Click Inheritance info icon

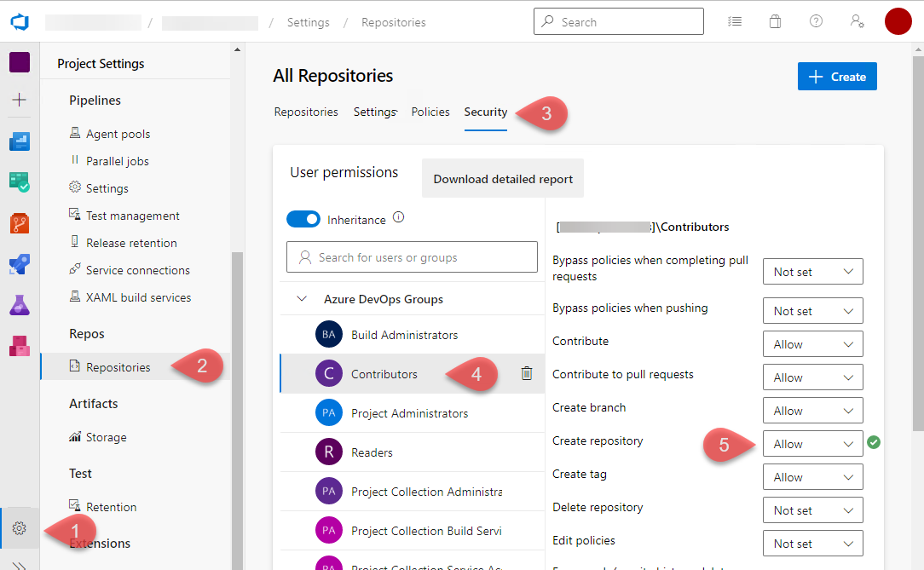[398, 217]
